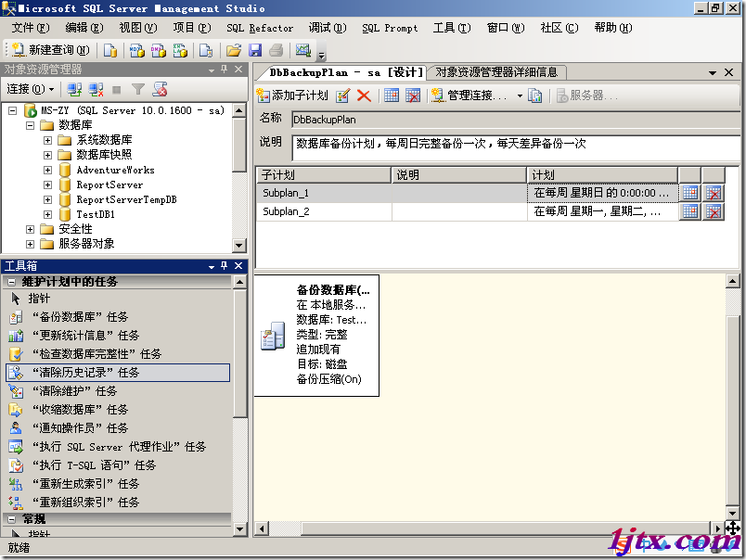Select the "重新生成索引" task in toolbox
This screenshot has height=560, width=746.
pos(118,484)
